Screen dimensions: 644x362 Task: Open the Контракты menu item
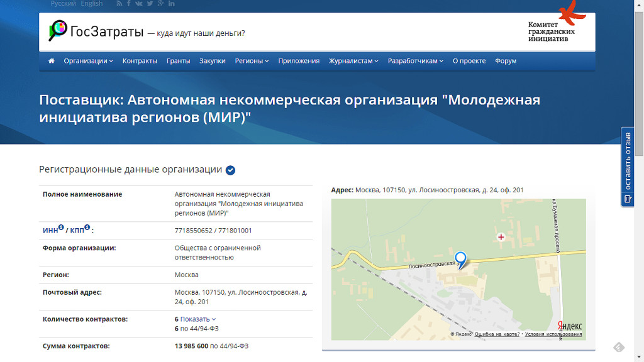(140, 61)
